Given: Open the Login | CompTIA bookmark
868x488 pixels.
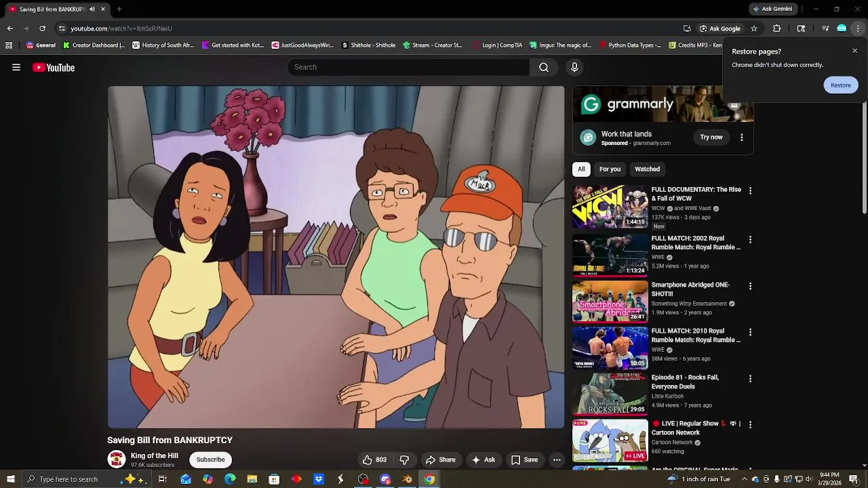Looking at the screenshot, I should (x=497, y=45).
